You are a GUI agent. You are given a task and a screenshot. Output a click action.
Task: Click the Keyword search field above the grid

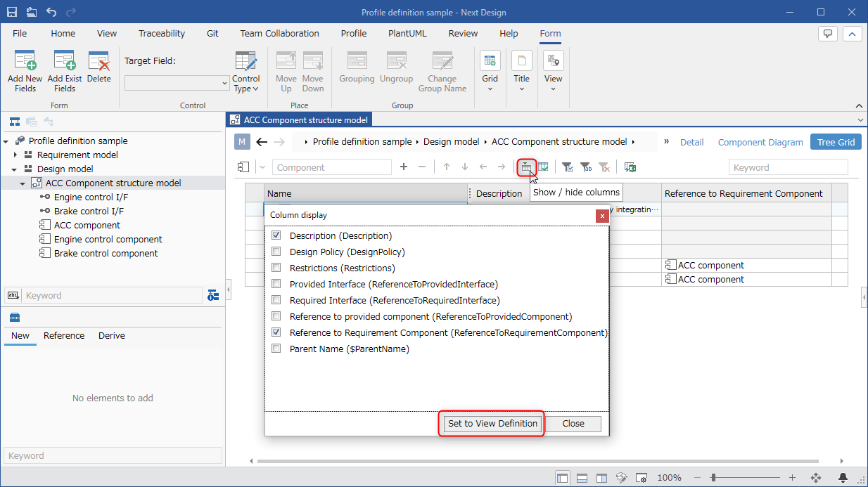point(788,167)
